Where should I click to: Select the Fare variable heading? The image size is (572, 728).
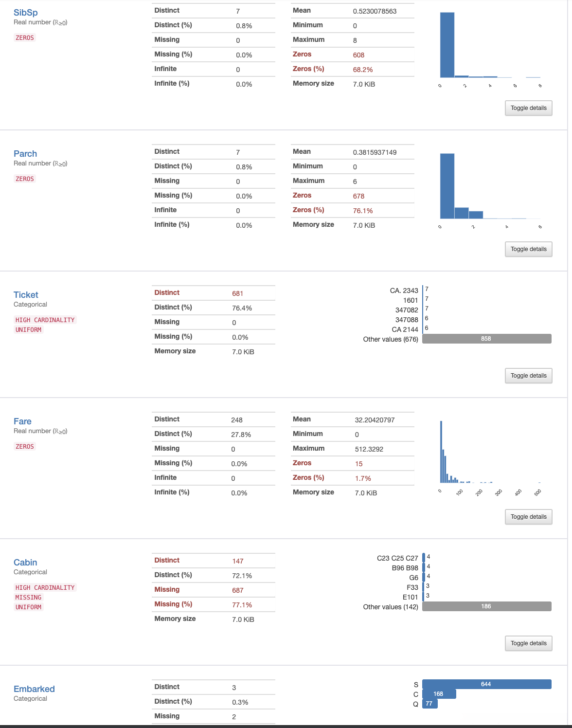22,421
